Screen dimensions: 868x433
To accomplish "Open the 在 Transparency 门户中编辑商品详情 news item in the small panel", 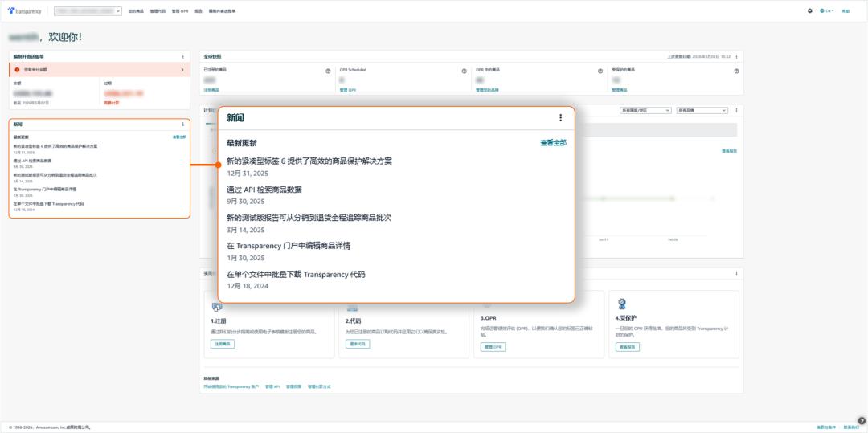I will [x=45, y=189].
